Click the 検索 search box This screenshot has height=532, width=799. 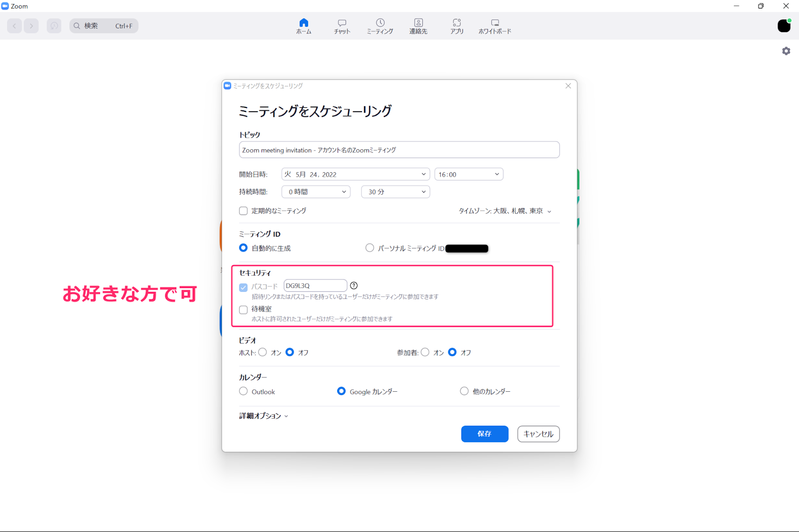pyautogui.click(x=104, y=26)
